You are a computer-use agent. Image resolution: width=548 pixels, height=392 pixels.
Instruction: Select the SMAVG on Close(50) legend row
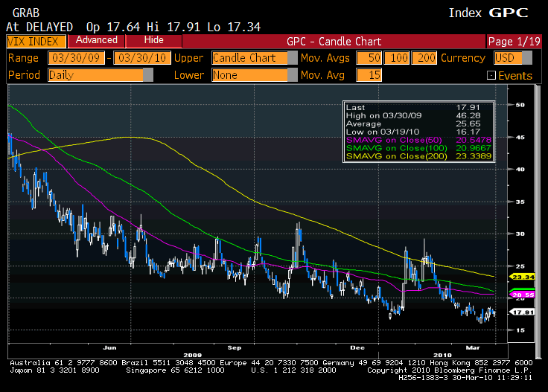(x=418, y=140)
